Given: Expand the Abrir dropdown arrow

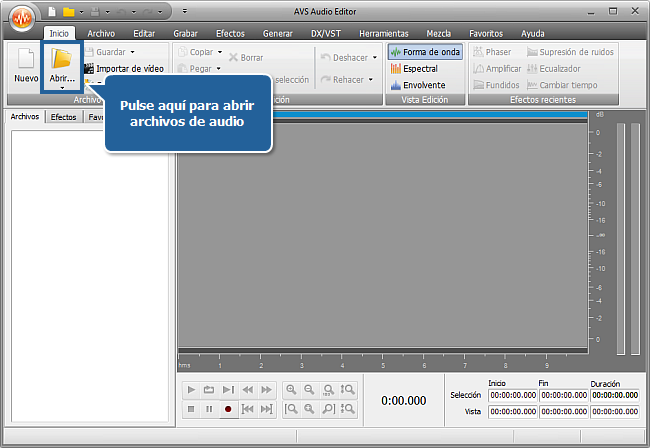Looking at the screenshot, I should tap(62, 88).
